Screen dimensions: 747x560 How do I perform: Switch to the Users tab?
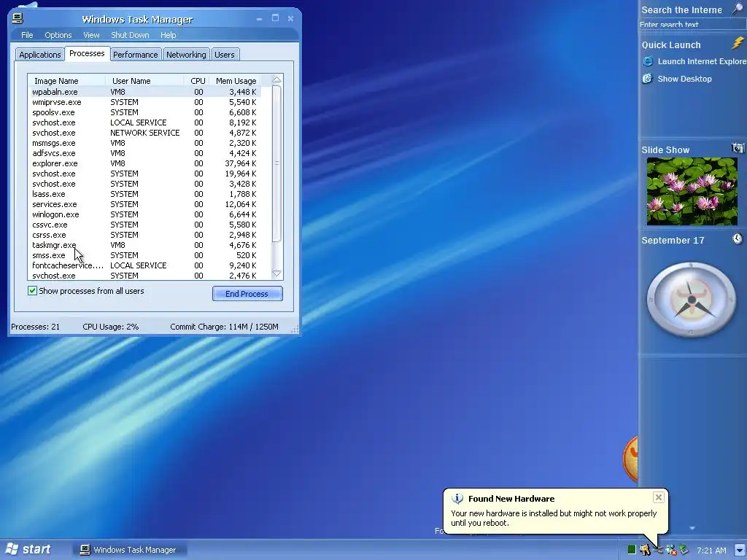point(225,54)
